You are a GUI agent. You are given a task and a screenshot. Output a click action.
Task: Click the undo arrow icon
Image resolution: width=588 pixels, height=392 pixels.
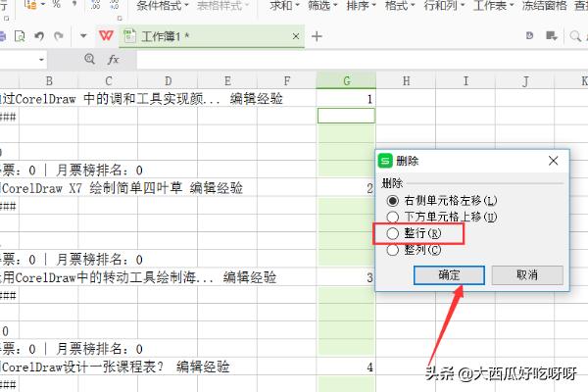(x=39, y=36)
